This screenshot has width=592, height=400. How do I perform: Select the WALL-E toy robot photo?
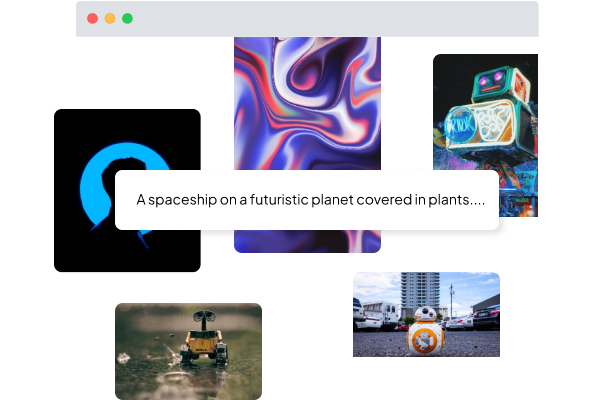click(188, 351)
